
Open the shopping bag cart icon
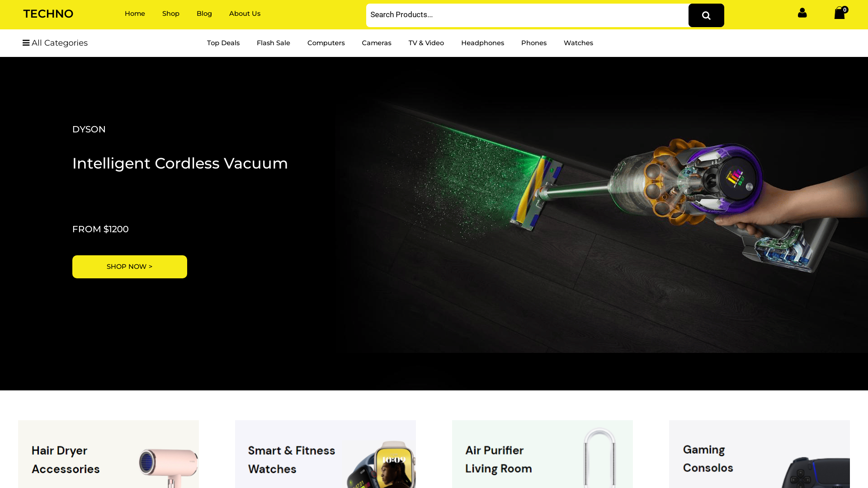coord(840,13)
